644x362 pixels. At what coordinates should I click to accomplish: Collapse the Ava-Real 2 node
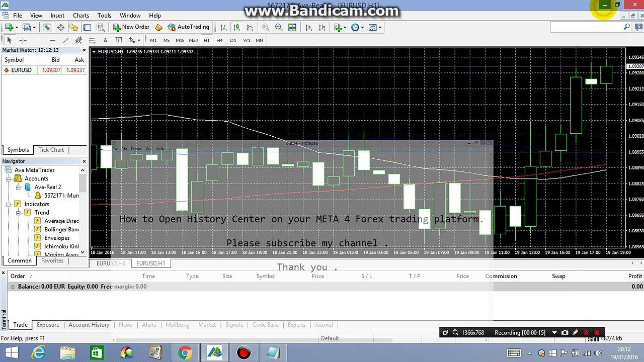pos(18,188)
